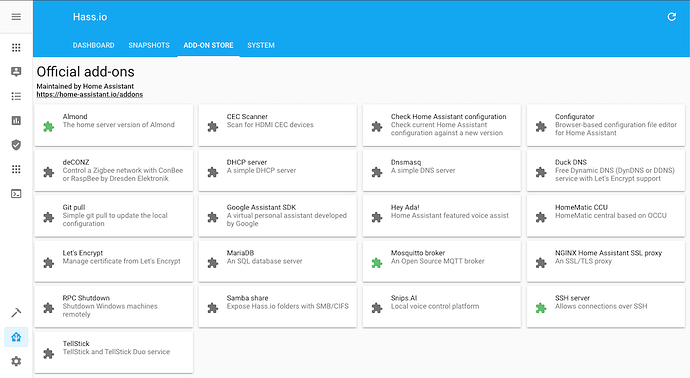Open the settings gear in sidebar
The image size is (690, 378).
point(16,361)
